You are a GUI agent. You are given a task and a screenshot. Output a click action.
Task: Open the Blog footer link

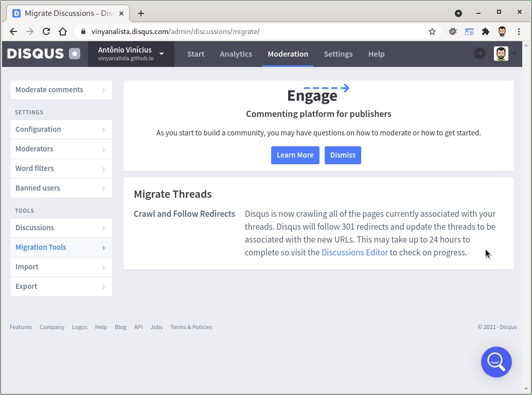coord(120,327)
